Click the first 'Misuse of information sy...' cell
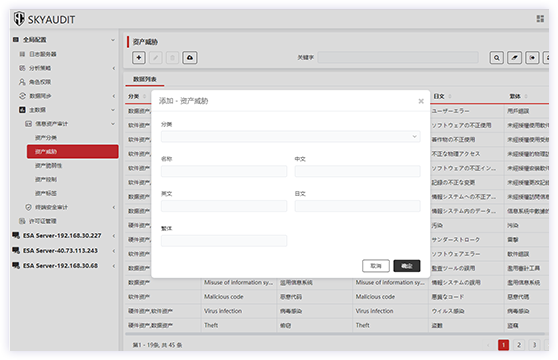This screenshot has width=558, height=360. coord(238,282)
